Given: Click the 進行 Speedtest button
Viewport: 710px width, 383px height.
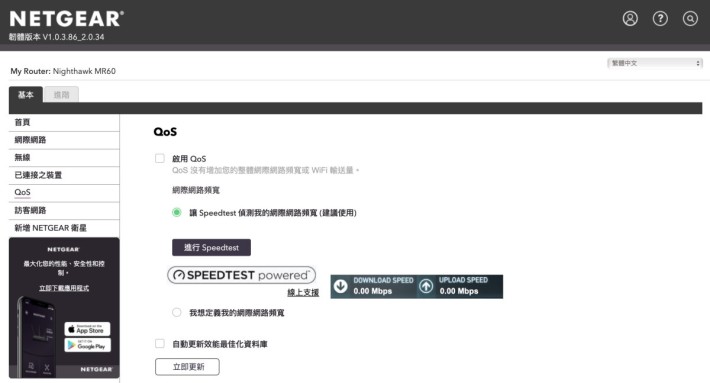Looking at the screenshot, I should point(211,248).
